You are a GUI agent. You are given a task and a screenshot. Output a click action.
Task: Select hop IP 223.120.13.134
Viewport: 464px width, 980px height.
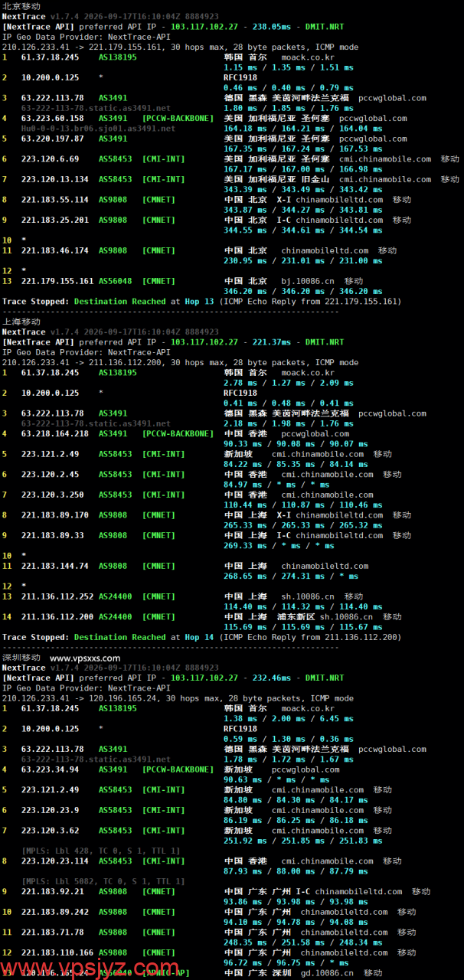click(55, 179)
